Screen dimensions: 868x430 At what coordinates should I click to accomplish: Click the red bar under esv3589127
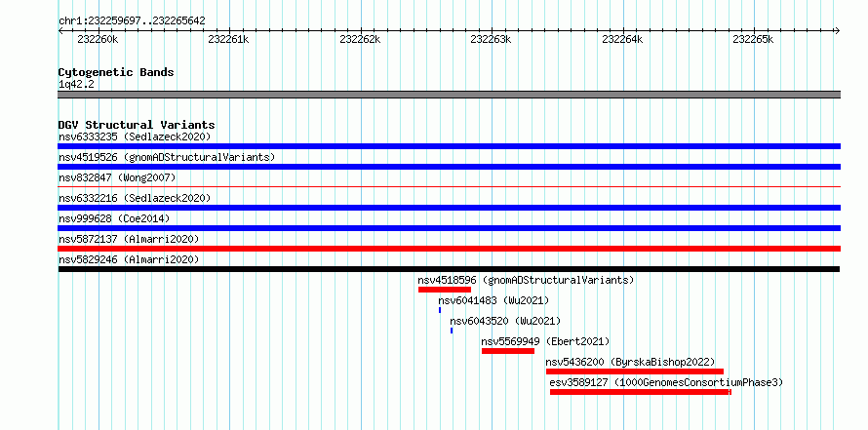pos(641,392)
